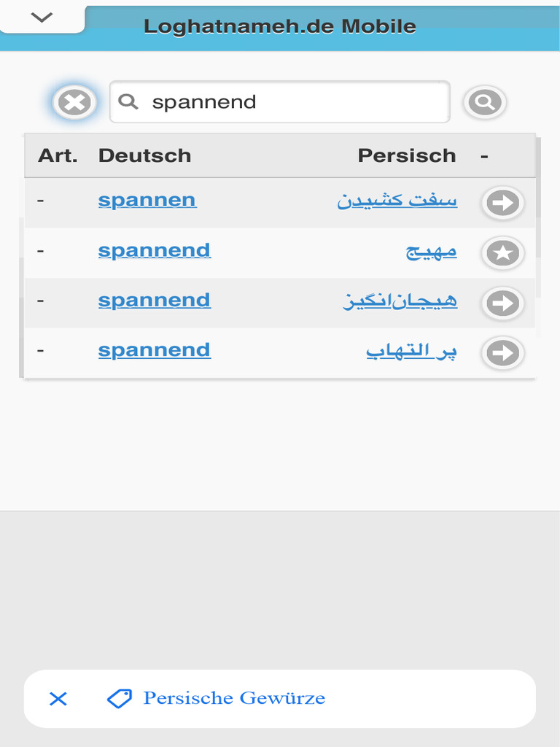Click the Loghatnameh.de Mobile title

pyautogui.click(x=280, y=27)
